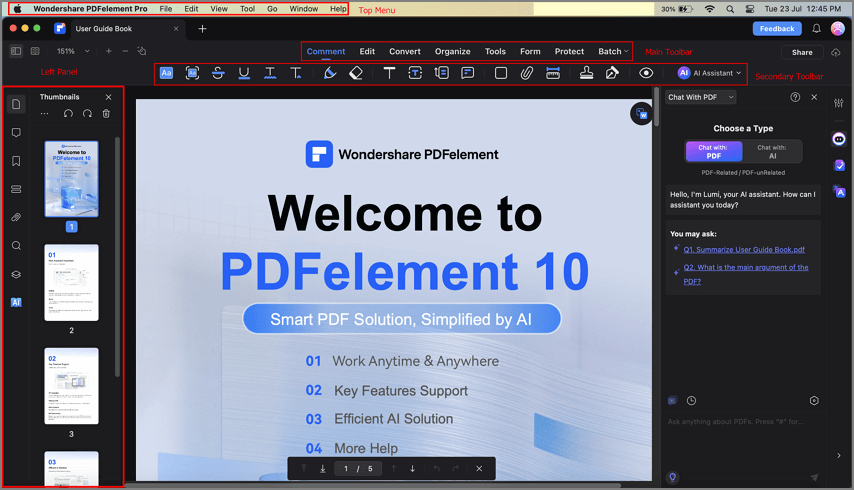Open the AI panel in left sidebar
Viewport: 854px width, 490px height.
pos(16,302)
